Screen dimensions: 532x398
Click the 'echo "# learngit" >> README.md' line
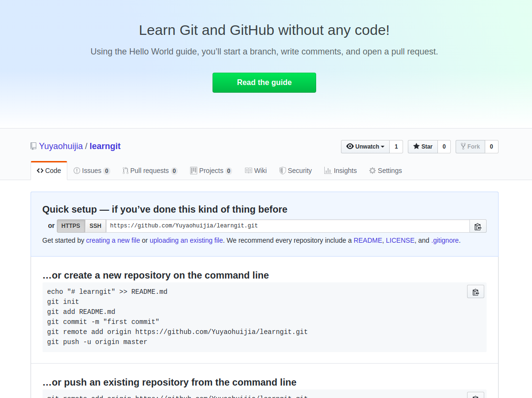click(x=107, y=292)
